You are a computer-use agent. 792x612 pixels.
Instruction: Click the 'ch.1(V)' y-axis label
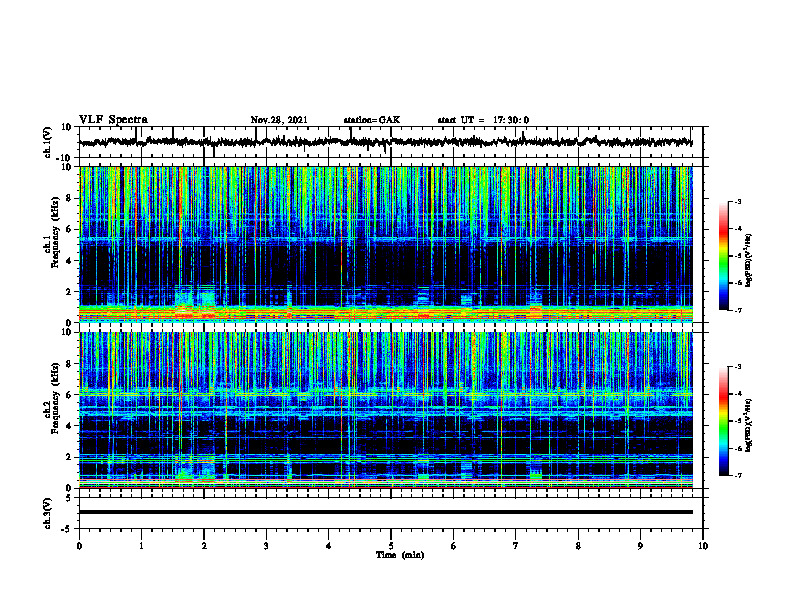tap(48, 142)
